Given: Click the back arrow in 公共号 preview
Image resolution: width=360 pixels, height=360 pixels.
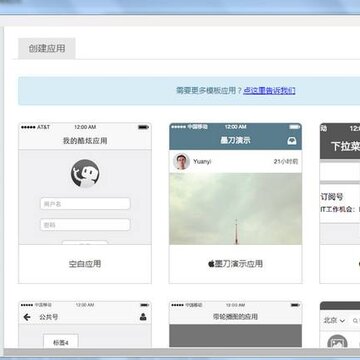Looking at the screenshot, I should click(27, 317).
